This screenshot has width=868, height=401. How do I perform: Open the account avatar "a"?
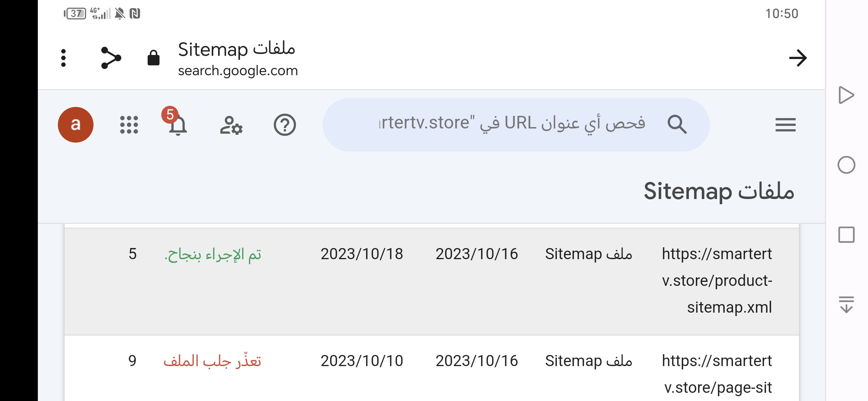pyautogui.click(x=76, y=125)
